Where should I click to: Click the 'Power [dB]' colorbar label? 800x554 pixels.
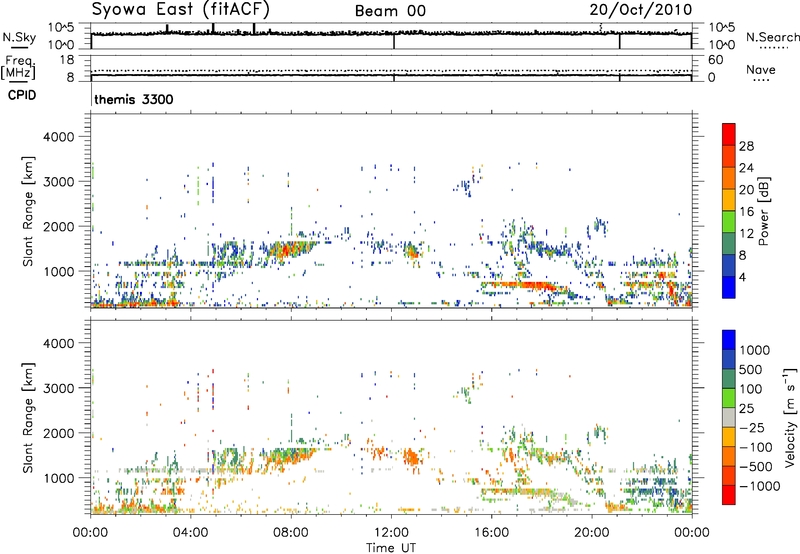763,211
